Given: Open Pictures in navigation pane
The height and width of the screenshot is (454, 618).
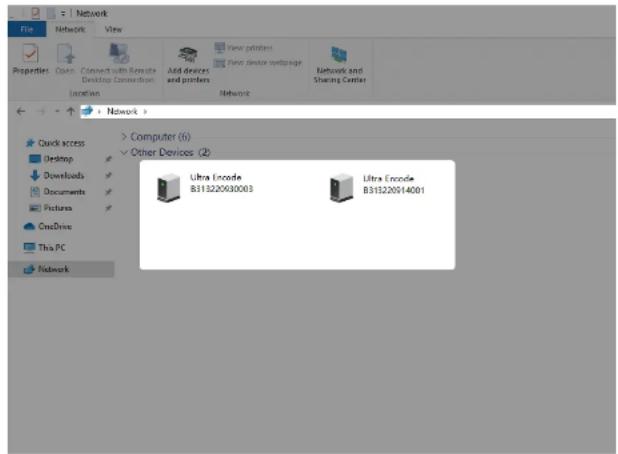Looking at the screenshot, I should pyautogui.click(x=50, y=208).
